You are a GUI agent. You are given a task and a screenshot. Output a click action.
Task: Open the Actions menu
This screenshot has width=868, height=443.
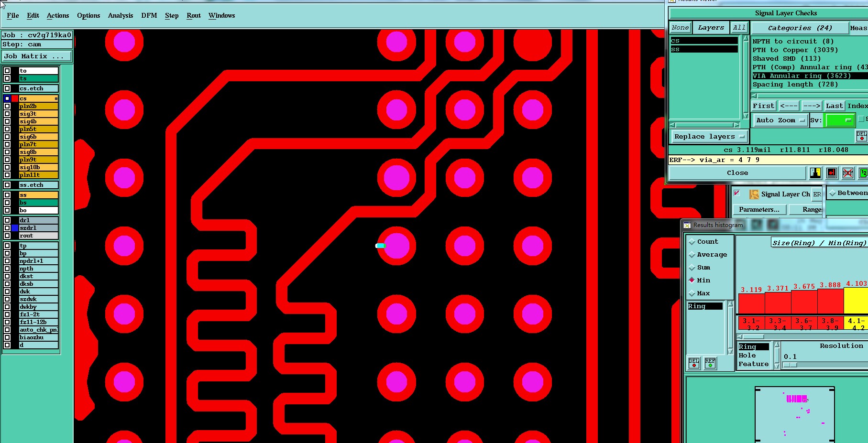pos(58,16)
